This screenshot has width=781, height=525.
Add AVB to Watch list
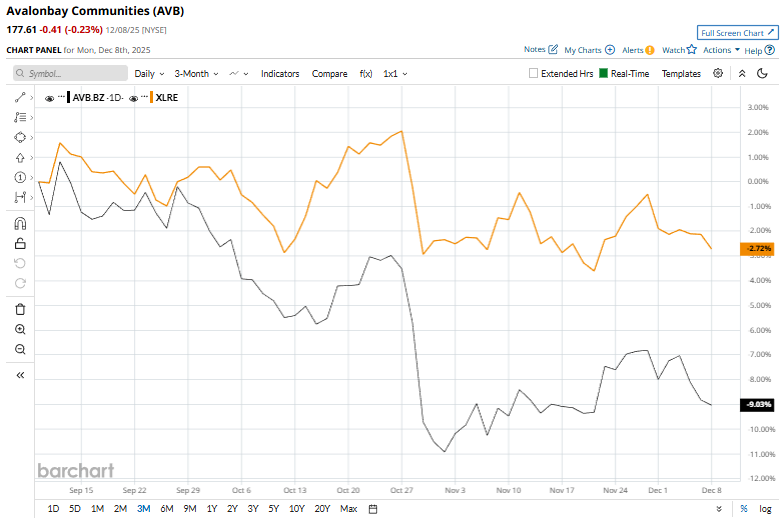[x=679, y=50]
